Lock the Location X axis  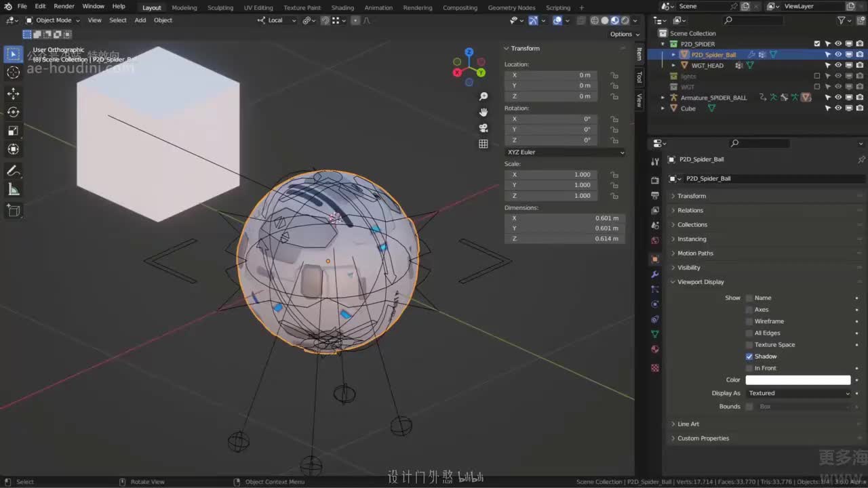pos(614,75)
